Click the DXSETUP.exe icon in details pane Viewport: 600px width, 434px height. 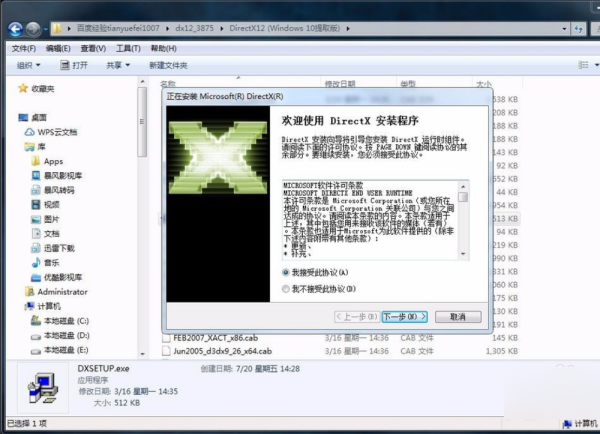(42, 388)
